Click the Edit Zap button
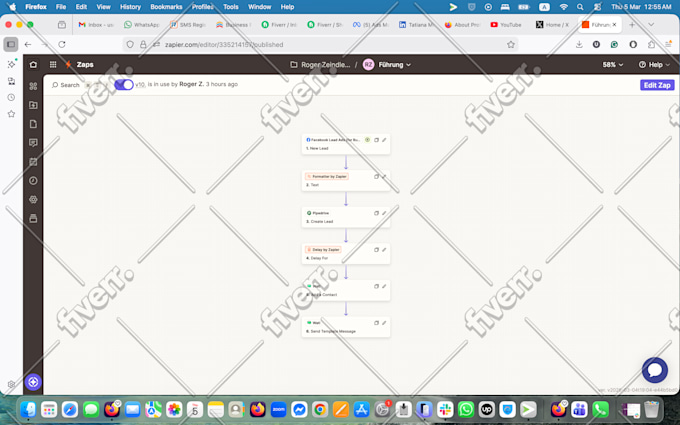This screenshot has height=425, width=680. tap(657, 85)
